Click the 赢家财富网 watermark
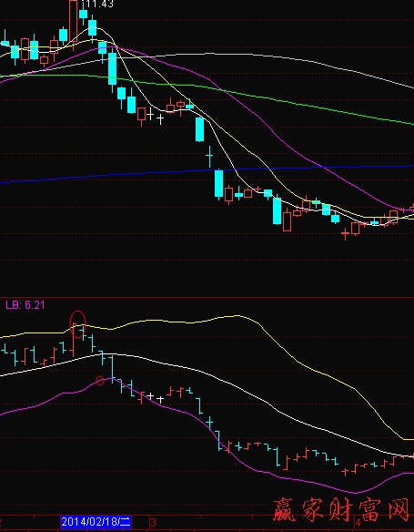This screenshot has width=414, height=532. coord(341,509)
